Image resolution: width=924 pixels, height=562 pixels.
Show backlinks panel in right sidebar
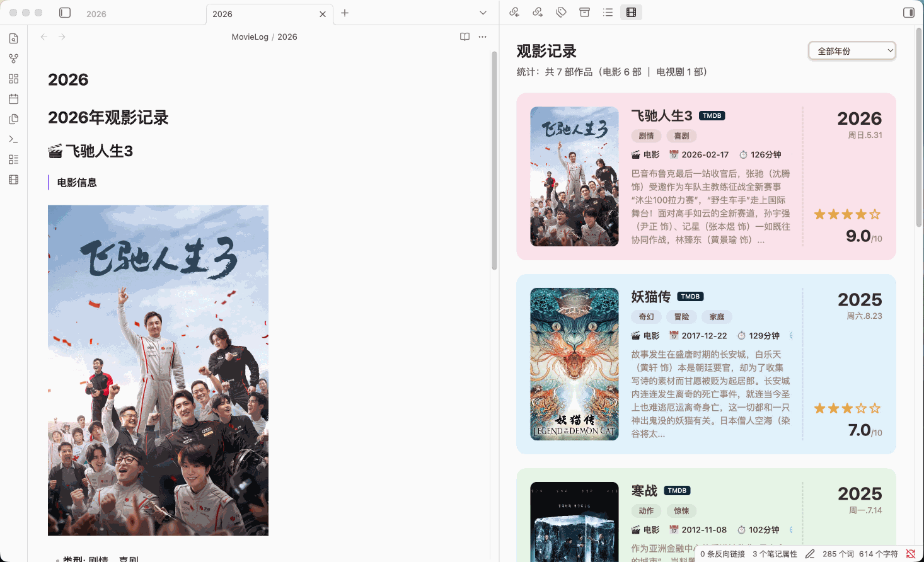[x=515, y=12]
